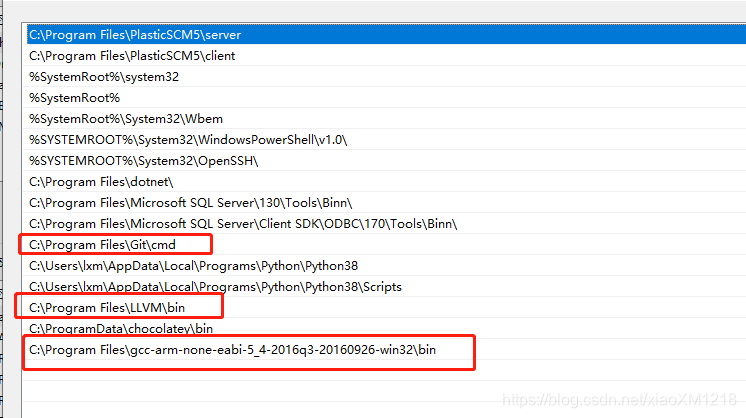Select the PlasticSCM5\client path entry
The height and width of the screenshot is (418, 746).
(x=385, y=56)
